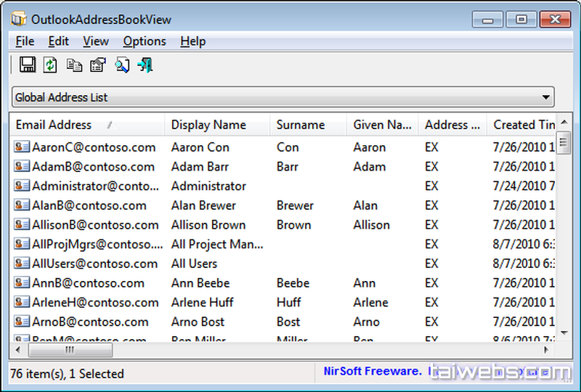This screenshot has width=581, height=392.
Task: Click the horizontal scrollbar thumb
Action: [x=70, y=350]
